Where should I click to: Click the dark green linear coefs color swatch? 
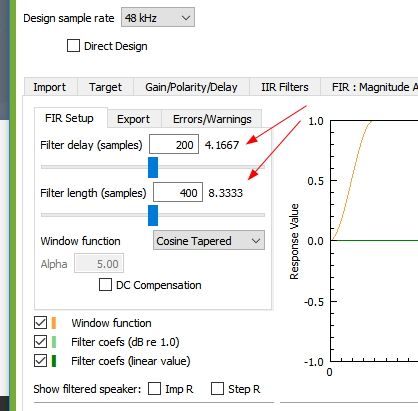click(54, 361)
